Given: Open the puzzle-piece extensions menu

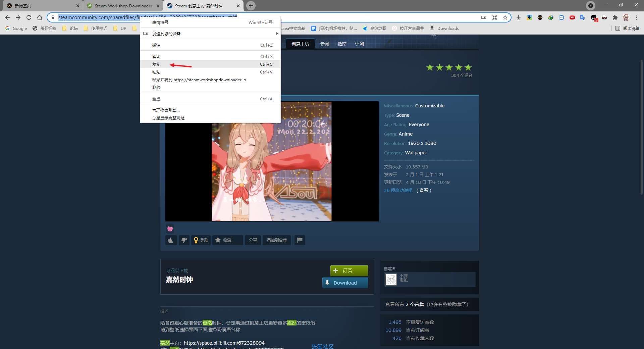Looking at the screenshot, I should (x=615, y=17).
